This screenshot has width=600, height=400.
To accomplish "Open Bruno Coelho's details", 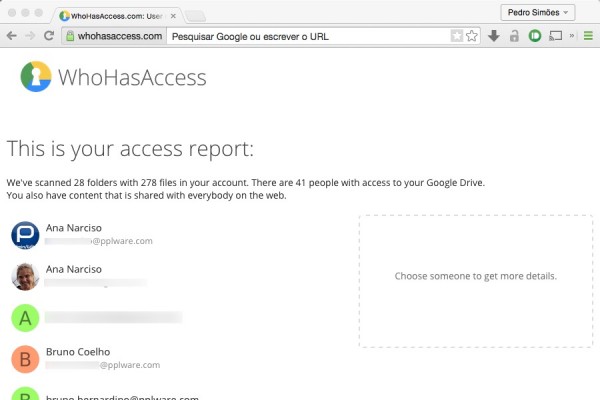I will [78, 352].
